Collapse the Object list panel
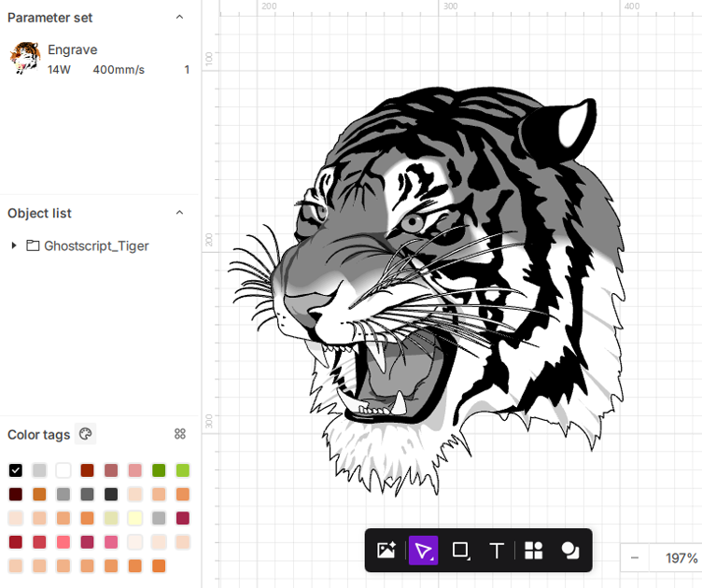 pyautogui.click(x=180, y=213)
